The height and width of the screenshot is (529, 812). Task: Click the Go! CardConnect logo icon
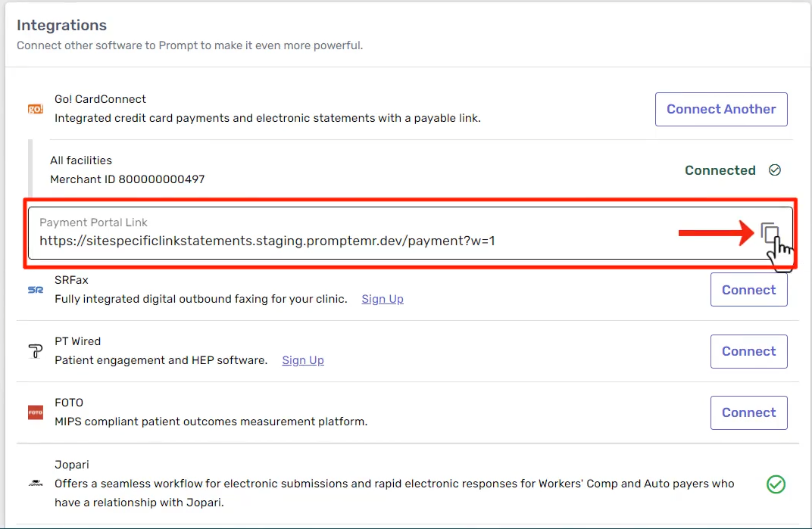point(35,109)
